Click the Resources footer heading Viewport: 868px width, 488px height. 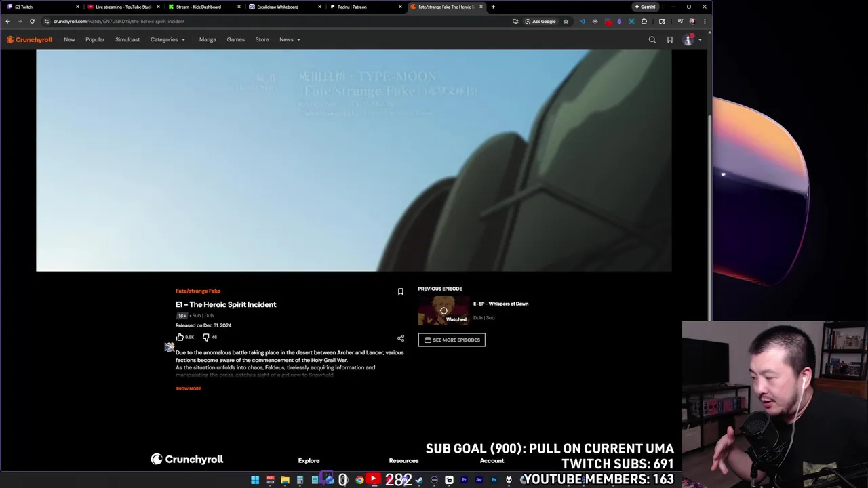pyautogui.click(x=403, y=460)
